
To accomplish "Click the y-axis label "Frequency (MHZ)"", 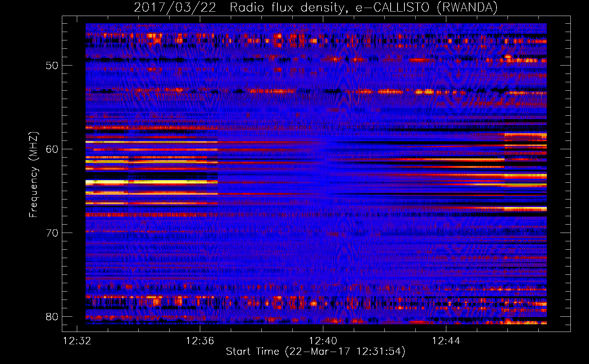I will coord(33,174).
